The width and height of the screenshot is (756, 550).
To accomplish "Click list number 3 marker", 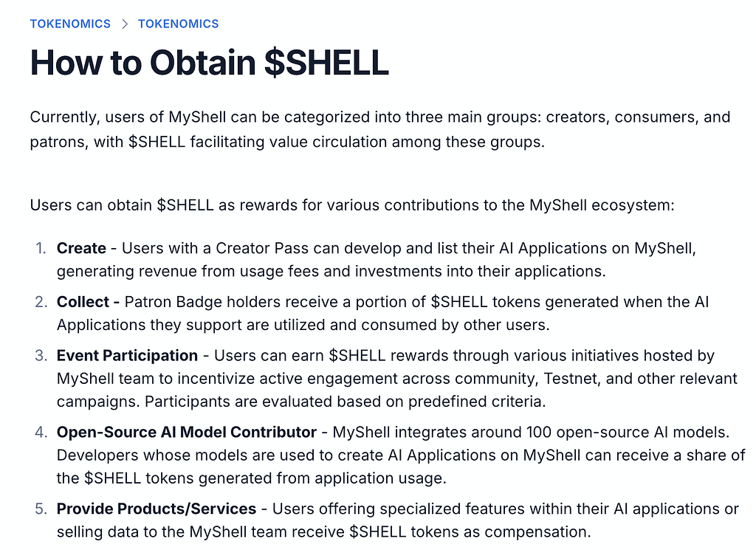I will [x=41, y=356].
